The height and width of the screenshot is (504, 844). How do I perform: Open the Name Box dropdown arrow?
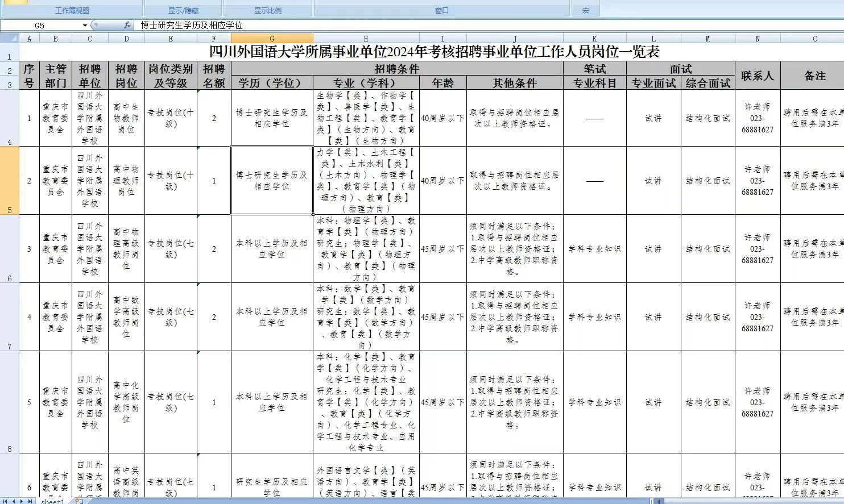[x=85, y=26]
